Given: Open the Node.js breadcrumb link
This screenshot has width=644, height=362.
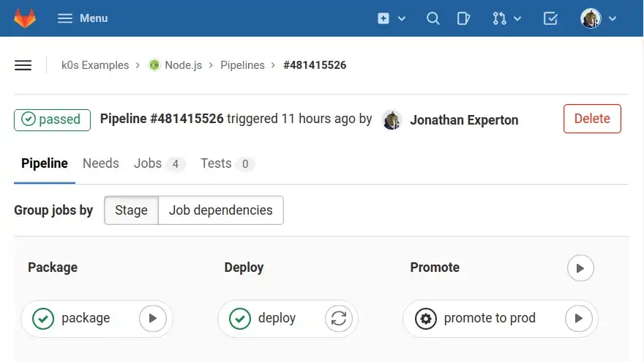Looking at the screenshot, I should 183,65.
